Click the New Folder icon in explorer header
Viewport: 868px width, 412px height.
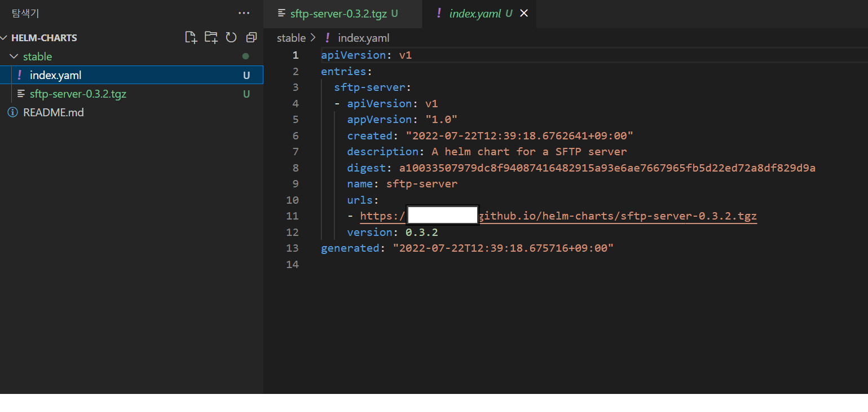point(211,38)
